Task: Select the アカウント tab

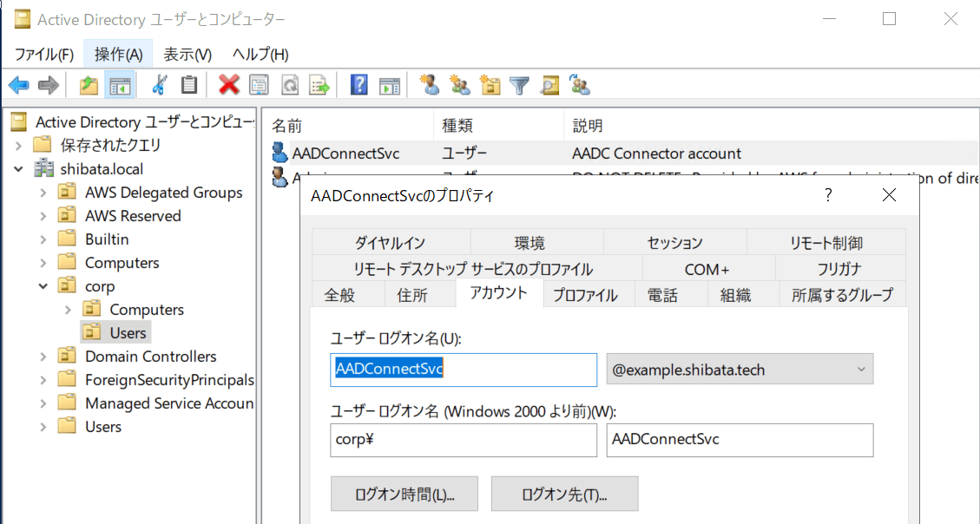Action: tap(499, 293)
